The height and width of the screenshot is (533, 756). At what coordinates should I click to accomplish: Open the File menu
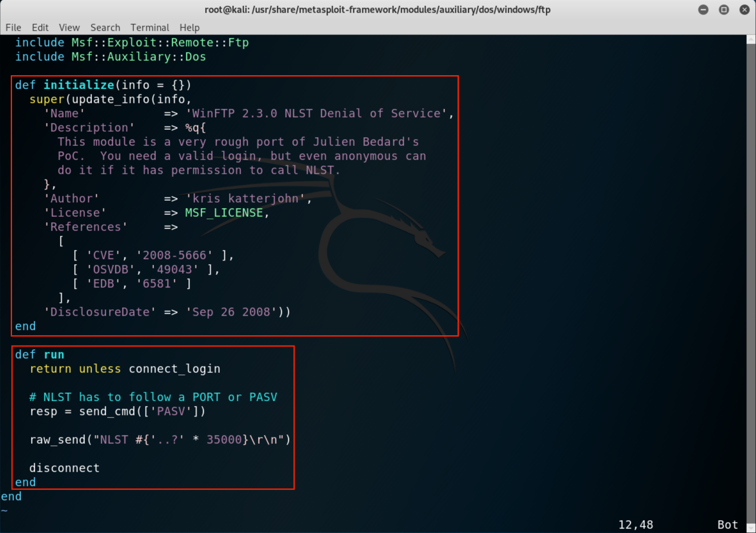[13, 28]
